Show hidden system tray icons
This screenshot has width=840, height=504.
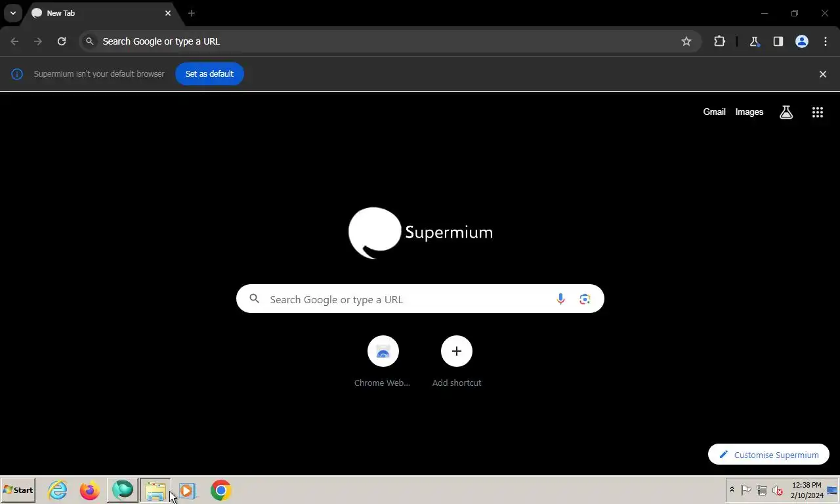pyautogui.click(x=732, y=490)
